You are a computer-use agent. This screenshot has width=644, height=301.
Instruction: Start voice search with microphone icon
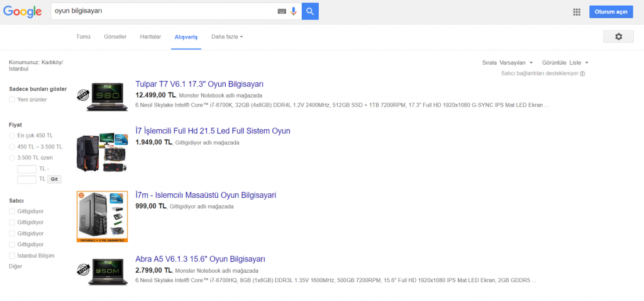tap(293, 11)
